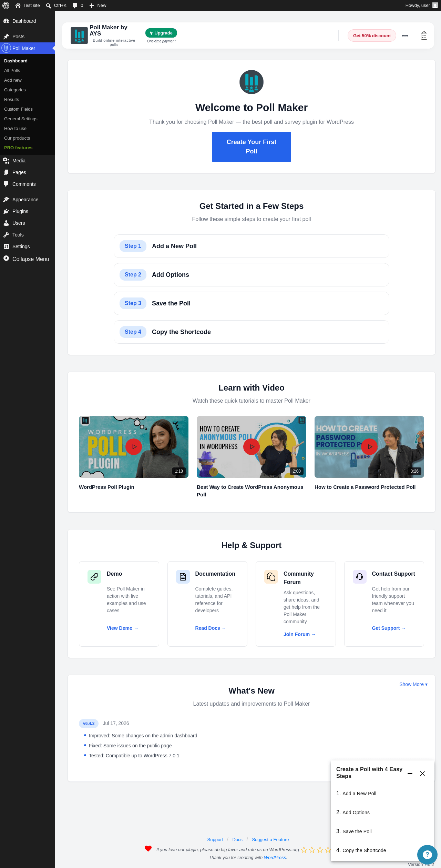
Task: Expand Step 2 Add Options
Action: tap(252, 275)
